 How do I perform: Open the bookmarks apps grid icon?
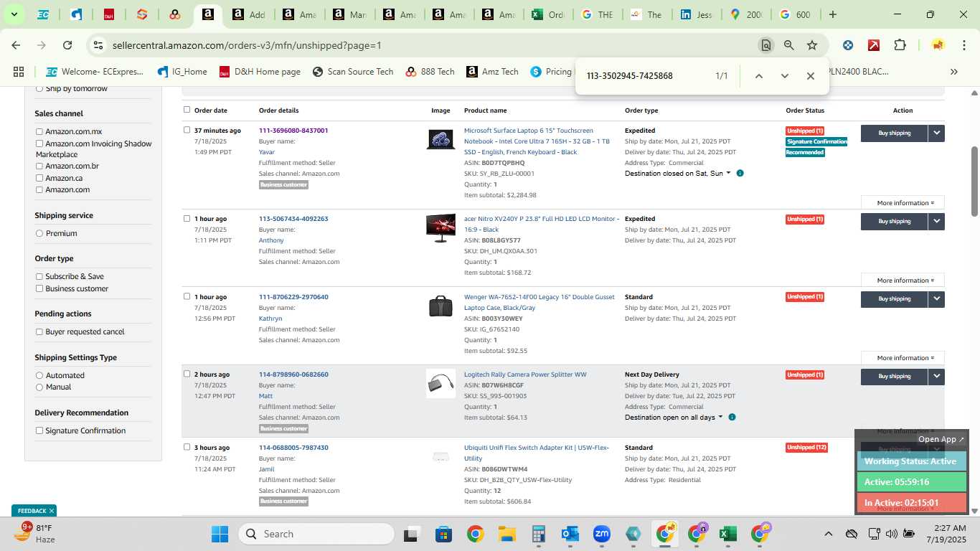(x=19, y=72)
